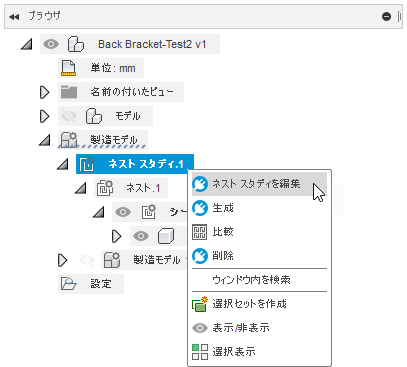
Task: Click the ネスト.1 nest icon
Action: point(105,188)
